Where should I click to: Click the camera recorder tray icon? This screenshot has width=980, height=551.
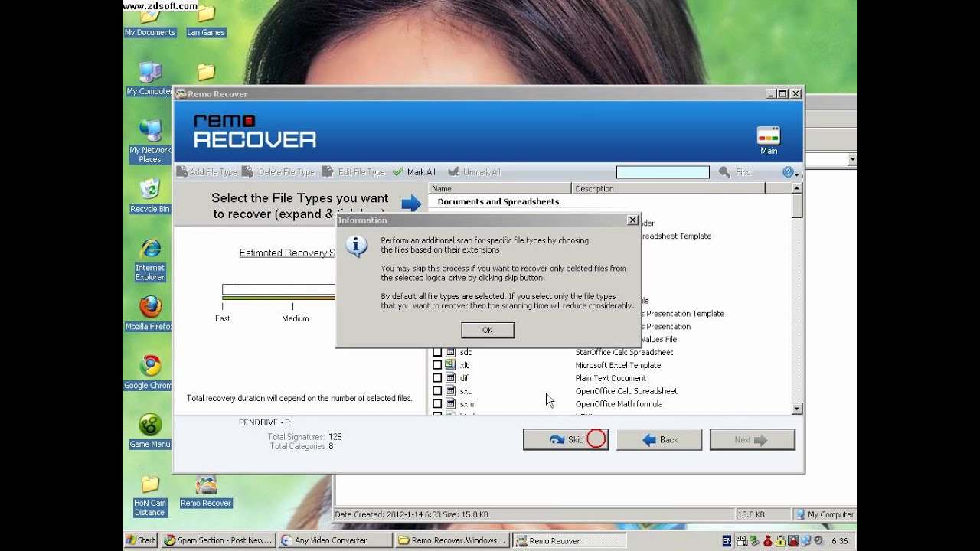tap(741, 541)
